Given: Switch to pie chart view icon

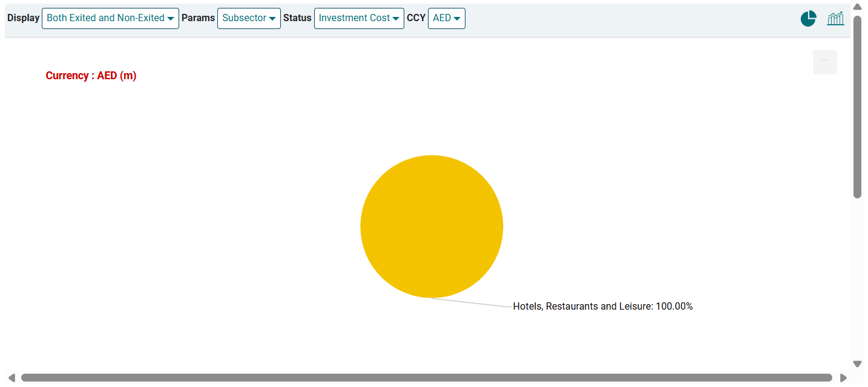Looking at the screenshot, I should (808, 19).
